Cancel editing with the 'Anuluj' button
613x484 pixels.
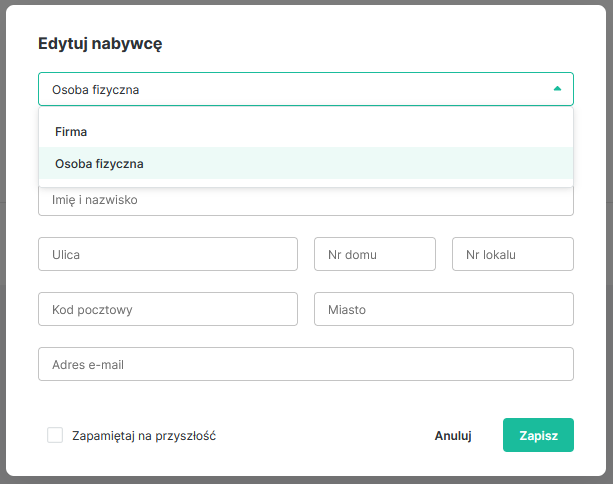pos(453,435)
